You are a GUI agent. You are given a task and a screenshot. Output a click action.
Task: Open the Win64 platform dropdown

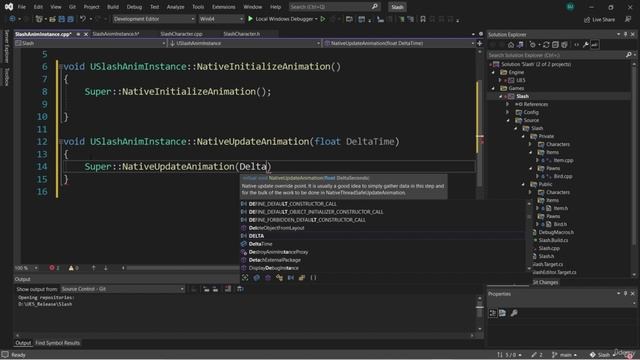click(x=221, y=19)
